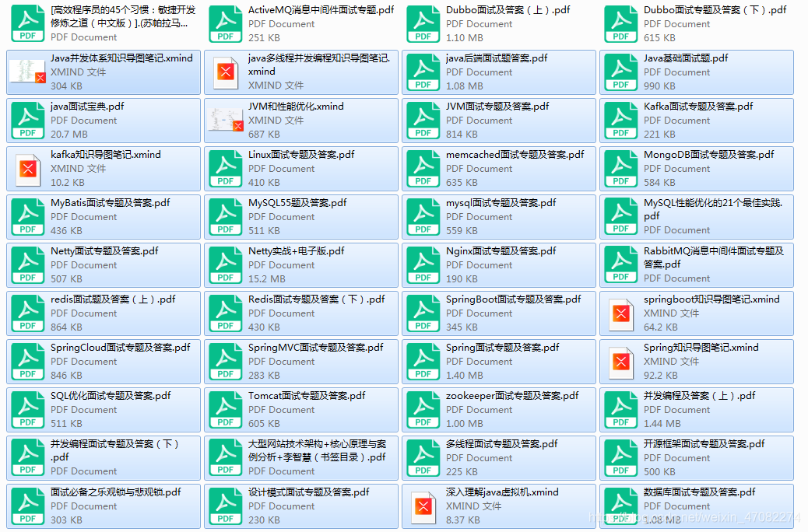Click XMIND 文件 type label under kafka知识导图笔记.xmind
The width and height of the screenshot is (808, 532).
pyautogui.click(x=79, y=169)
